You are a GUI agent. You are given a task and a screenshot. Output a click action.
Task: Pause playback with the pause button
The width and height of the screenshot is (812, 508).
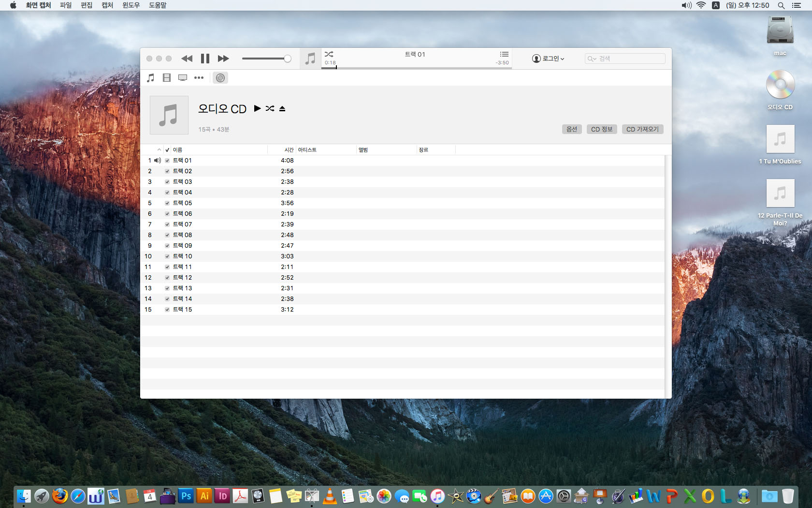point(205,59)
